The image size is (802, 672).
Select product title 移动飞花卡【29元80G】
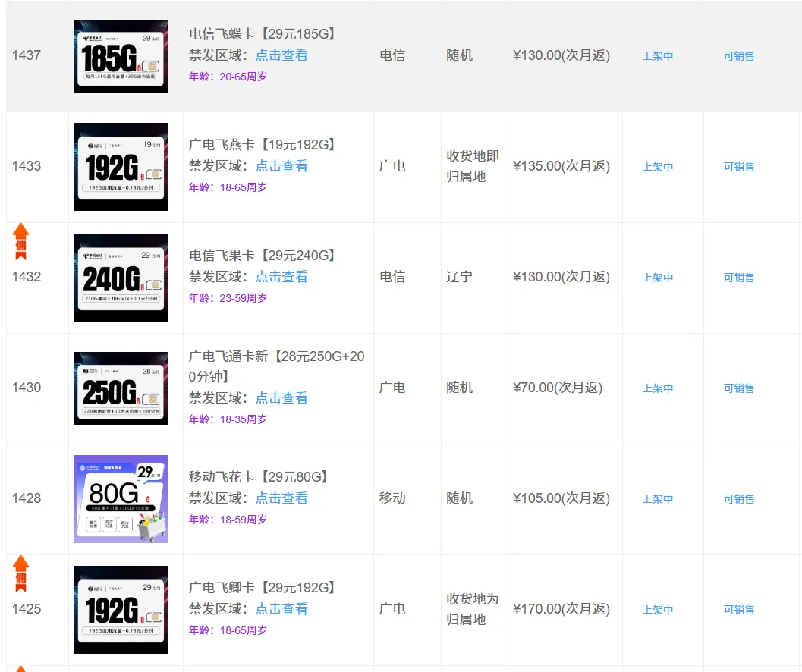pos(258,476)
